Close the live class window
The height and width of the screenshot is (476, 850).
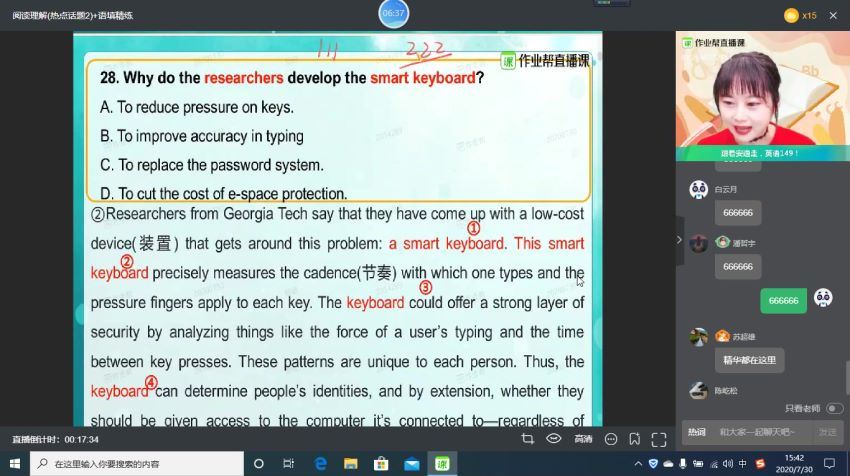click(833, 16)
